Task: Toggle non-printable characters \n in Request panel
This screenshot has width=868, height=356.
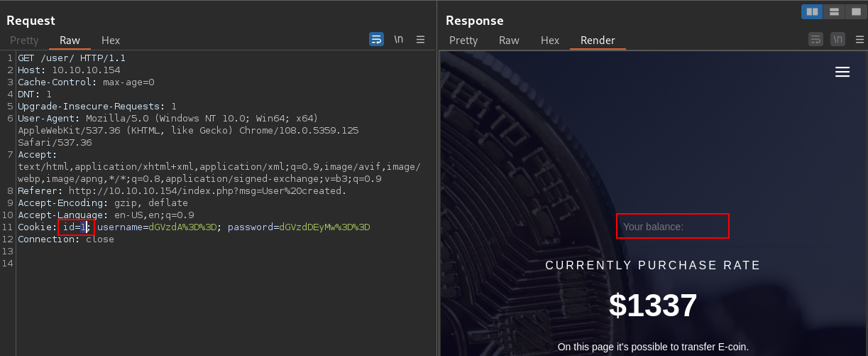Action: 399,40
